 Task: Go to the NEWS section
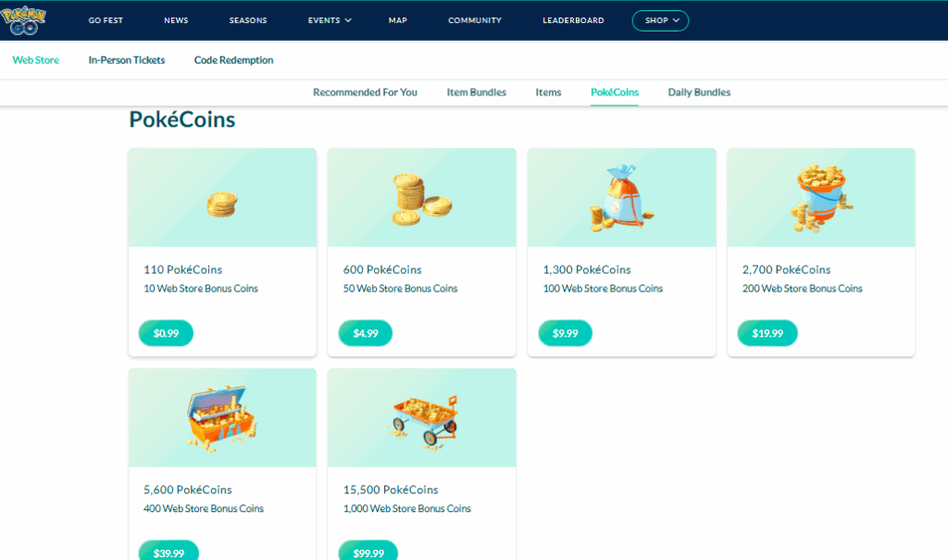click(x=176, y=20)
